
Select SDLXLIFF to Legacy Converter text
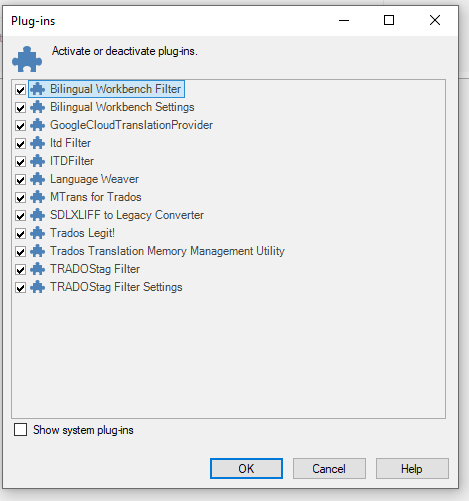127,215
